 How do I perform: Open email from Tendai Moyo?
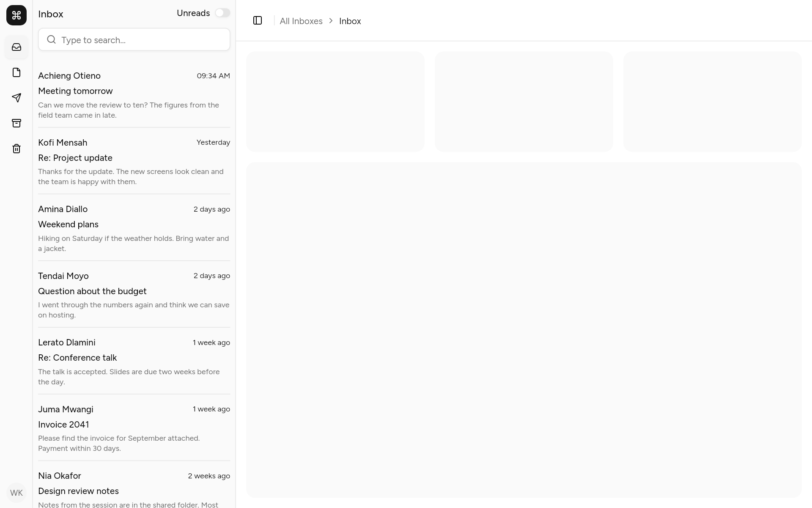(134, 294)
